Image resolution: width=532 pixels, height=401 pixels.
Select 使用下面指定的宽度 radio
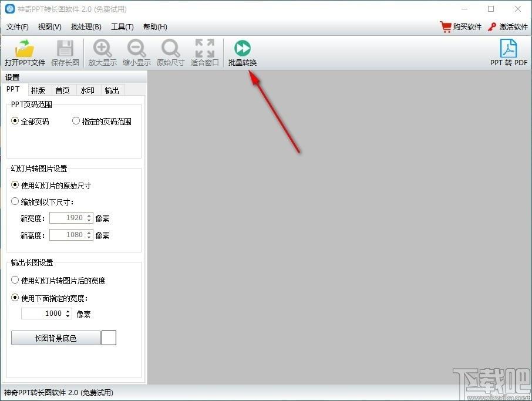click(15, 298)
